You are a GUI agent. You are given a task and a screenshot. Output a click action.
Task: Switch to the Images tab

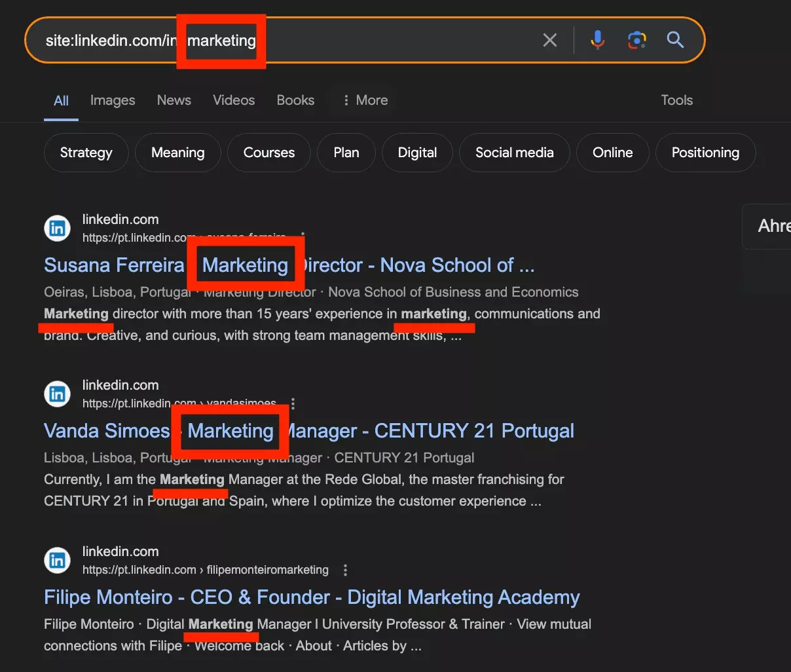pyautogui.click(x=112, y=100)
